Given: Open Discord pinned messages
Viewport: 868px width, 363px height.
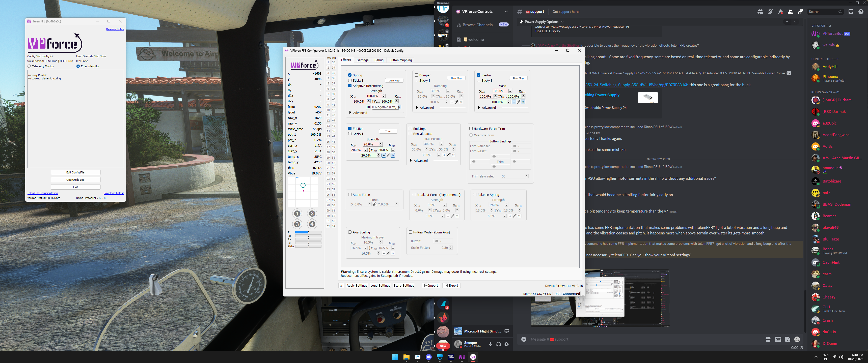Looking at the screenshot, I should click(x=780, y=12).
